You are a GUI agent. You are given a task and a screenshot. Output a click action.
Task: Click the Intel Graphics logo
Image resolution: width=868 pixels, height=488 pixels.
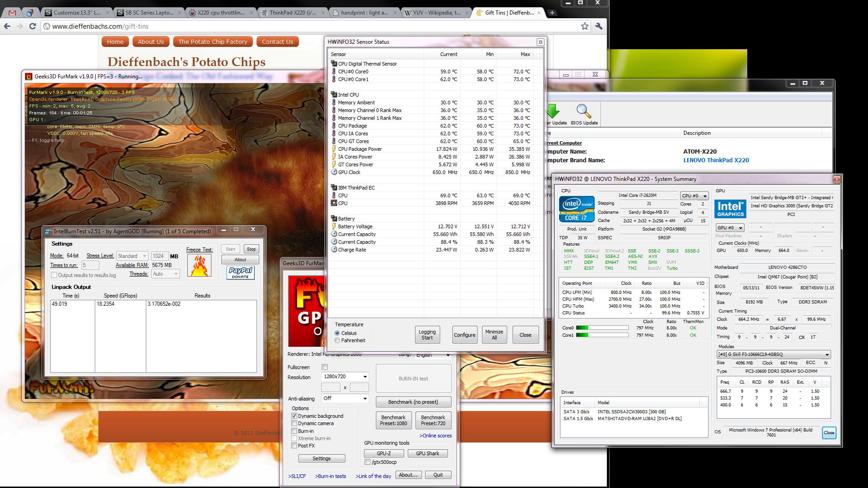tap(730, 209)
